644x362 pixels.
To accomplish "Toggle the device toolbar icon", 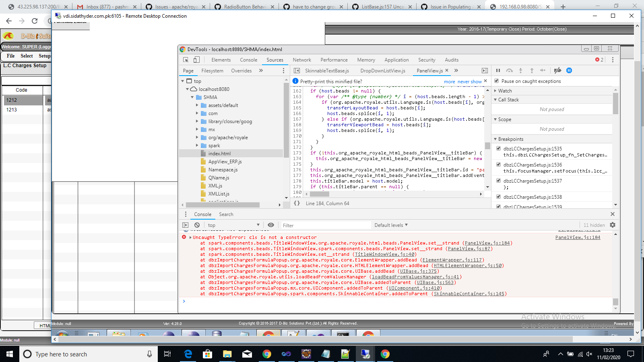I will point(196,59).
